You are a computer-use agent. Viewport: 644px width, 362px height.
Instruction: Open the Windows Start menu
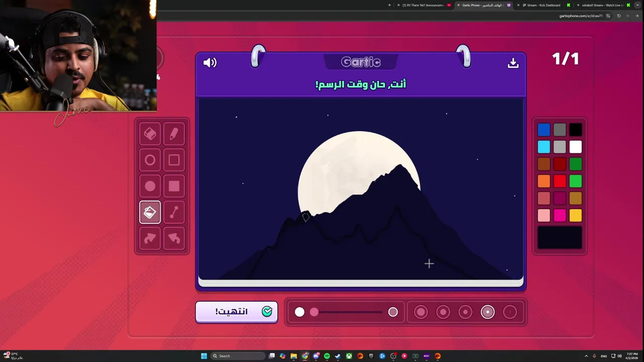204,356
